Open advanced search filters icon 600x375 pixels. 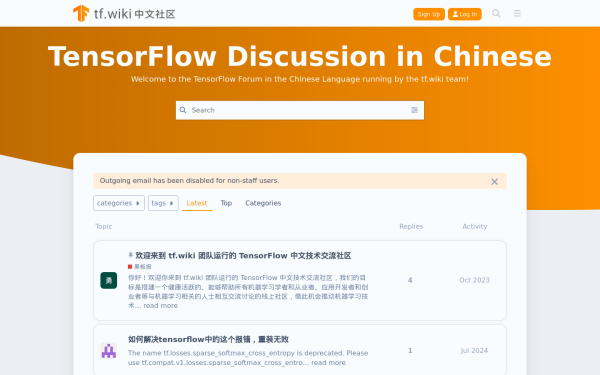(x=414, y=110)
